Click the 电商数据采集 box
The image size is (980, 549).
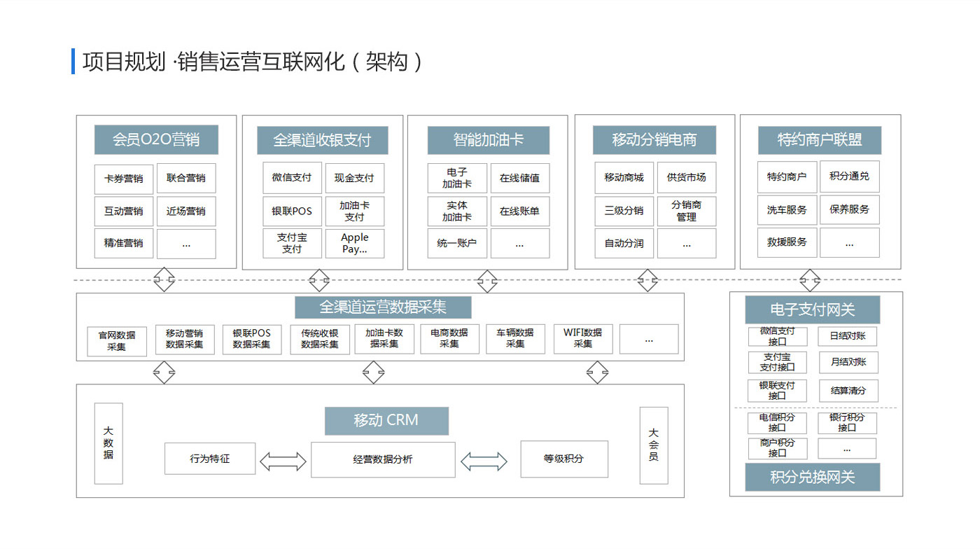[x=449, y=339]
